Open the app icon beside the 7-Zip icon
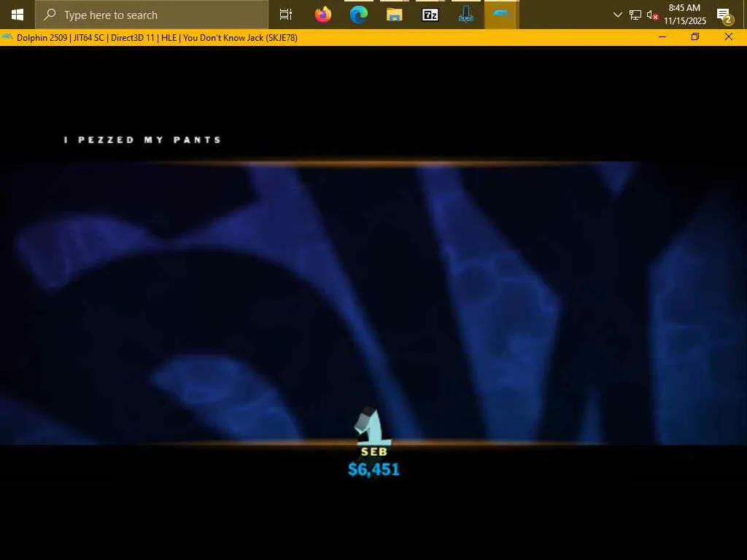 coord(466,15)
